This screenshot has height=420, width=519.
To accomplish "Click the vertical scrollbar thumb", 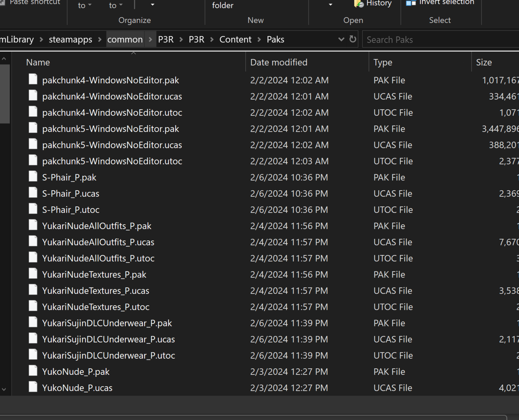I will click(x=5, y=94).
